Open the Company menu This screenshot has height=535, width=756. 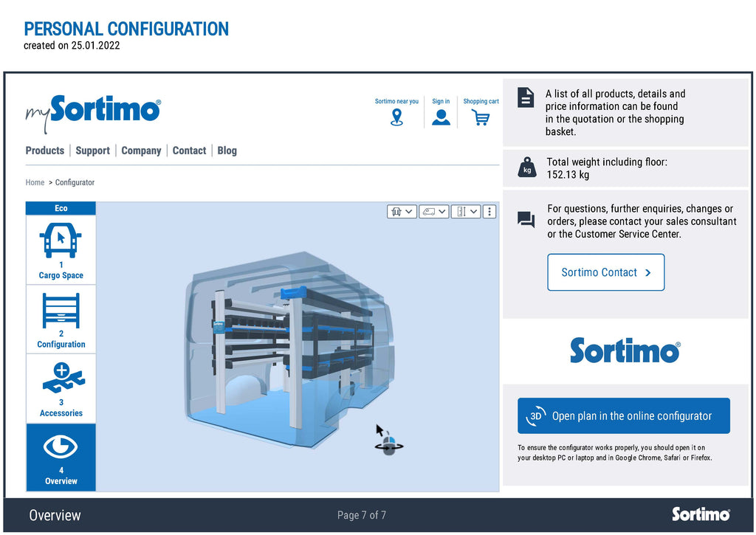pyautogui.click(x=141, y=151)
